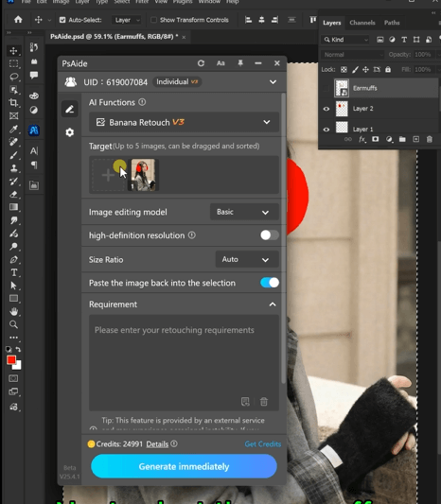
Task: Open the Normal blend mode dropdown
Action: tap(353, 55)
